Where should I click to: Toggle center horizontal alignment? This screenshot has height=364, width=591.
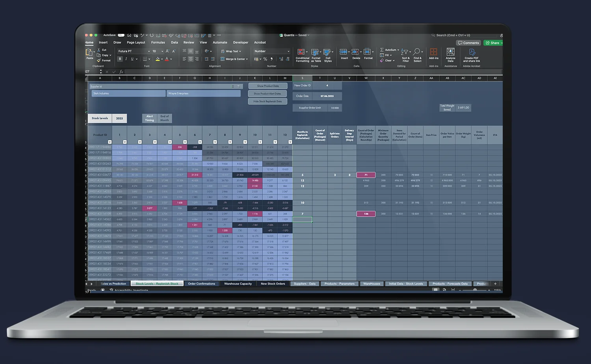click(x=191, y=59)
